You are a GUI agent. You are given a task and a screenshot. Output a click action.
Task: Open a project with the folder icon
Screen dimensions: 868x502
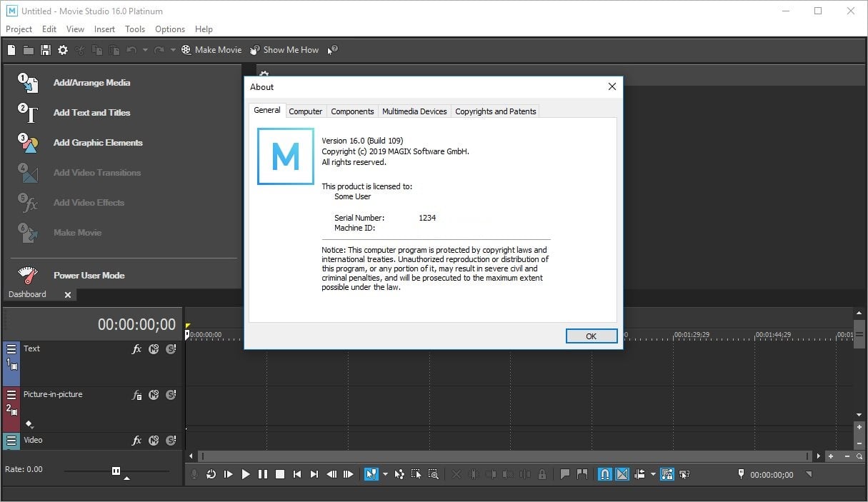point(29,50)
